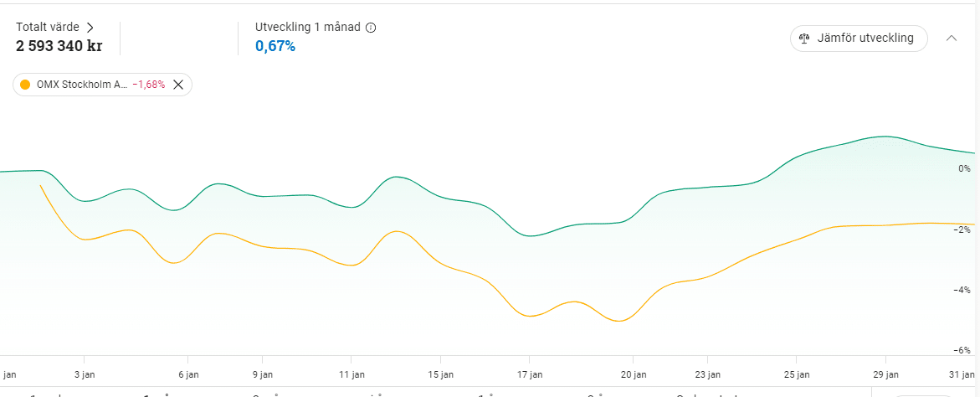
Task: Click the info icon beside Utveckling 1 månad
Action: (x=371, y=28)
